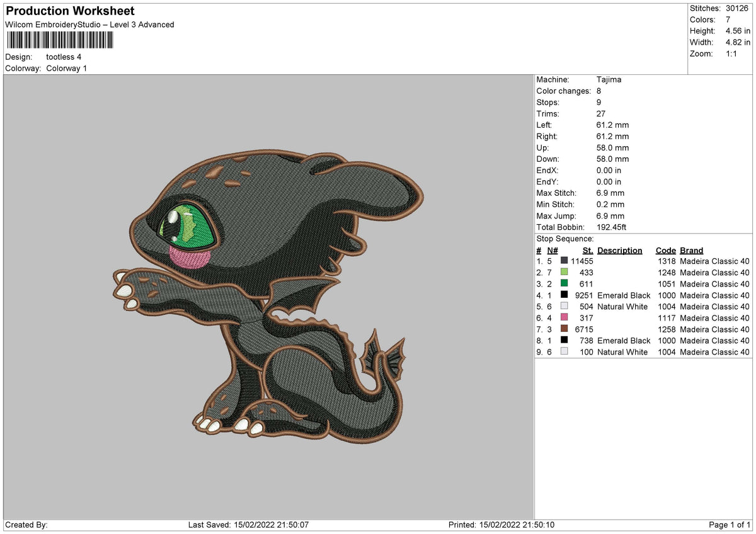Click the Production Worksheet title
This screenshot has width=756, height=534.
click(x=70, y=11)
